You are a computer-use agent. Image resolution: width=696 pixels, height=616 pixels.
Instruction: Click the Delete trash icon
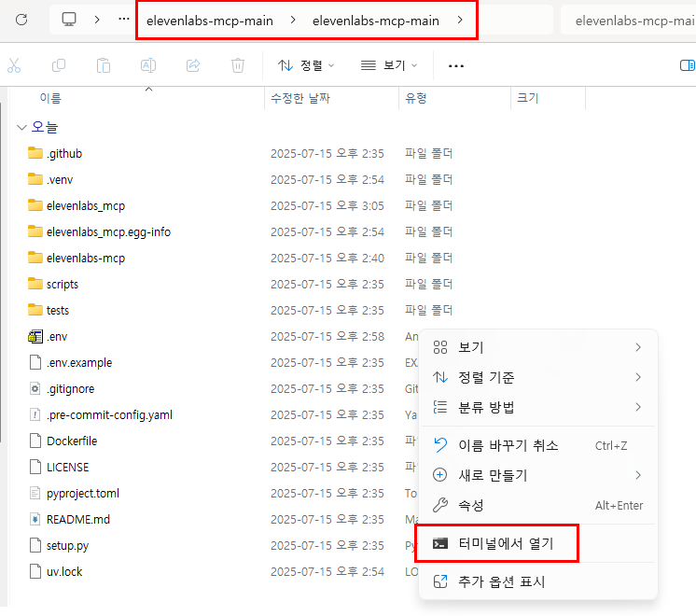tap(238, 65)
